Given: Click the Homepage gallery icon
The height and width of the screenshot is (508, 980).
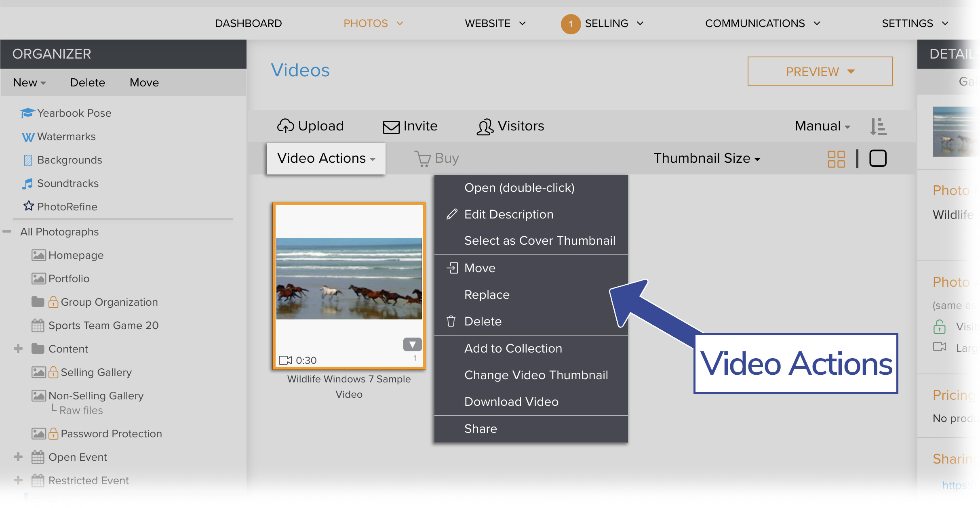Looking at the screenshot, I should [38, 255].
